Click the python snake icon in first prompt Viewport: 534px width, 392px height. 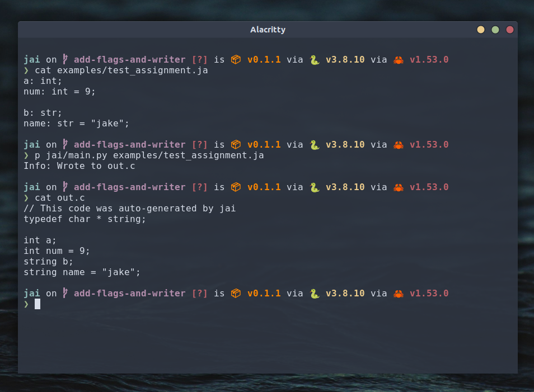pyautogui.click(x=315, y=59)
